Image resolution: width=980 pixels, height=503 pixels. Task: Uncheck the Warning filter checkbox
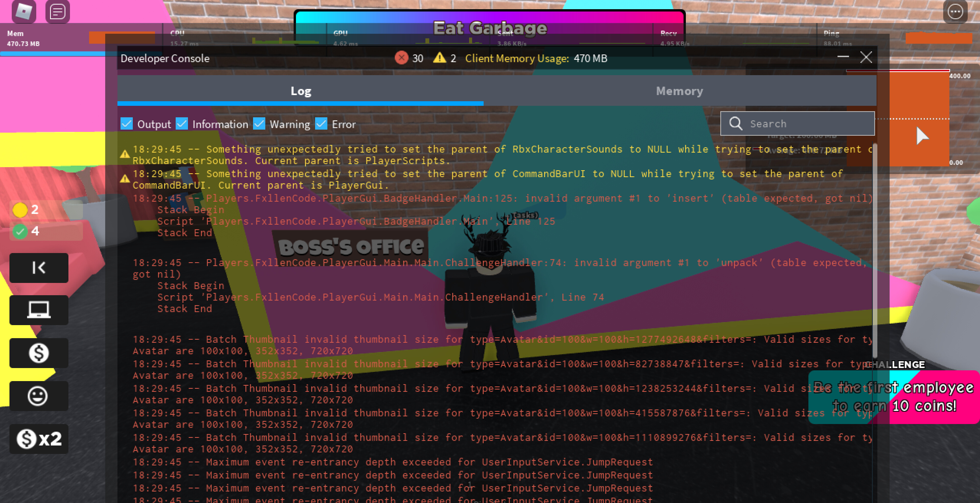point(259,123)
